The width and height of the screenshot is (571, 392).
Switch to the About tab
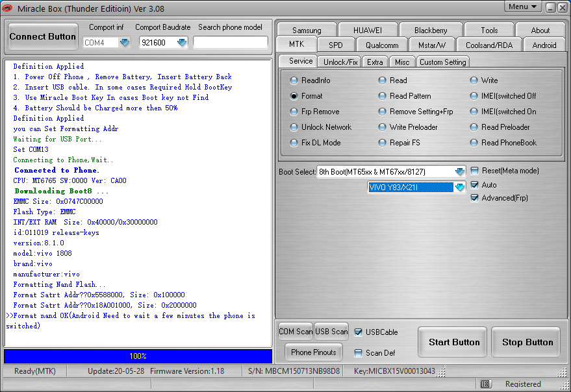[540, 30]
